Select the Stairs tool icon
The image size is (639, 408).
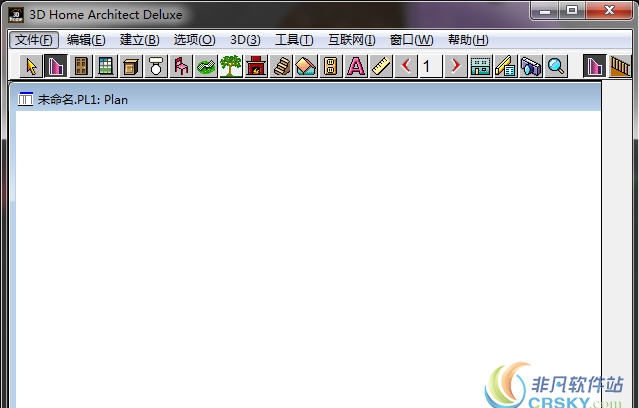(x=281, y=66)
